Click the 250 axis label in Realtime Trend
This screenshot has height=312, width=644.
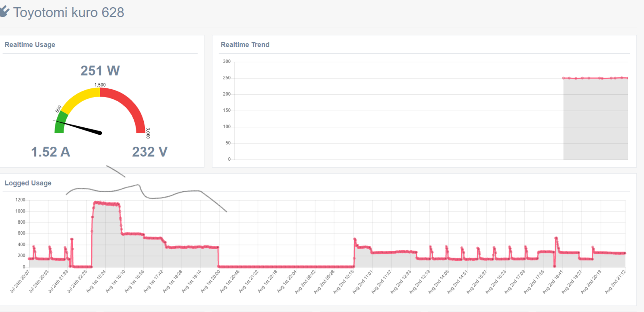coord(227,78)
